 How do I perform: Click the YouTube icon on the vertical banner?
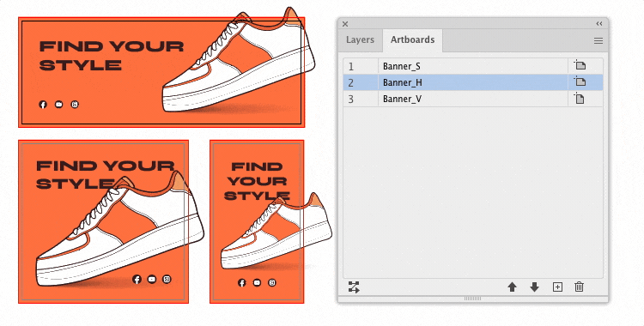[257, 282]
